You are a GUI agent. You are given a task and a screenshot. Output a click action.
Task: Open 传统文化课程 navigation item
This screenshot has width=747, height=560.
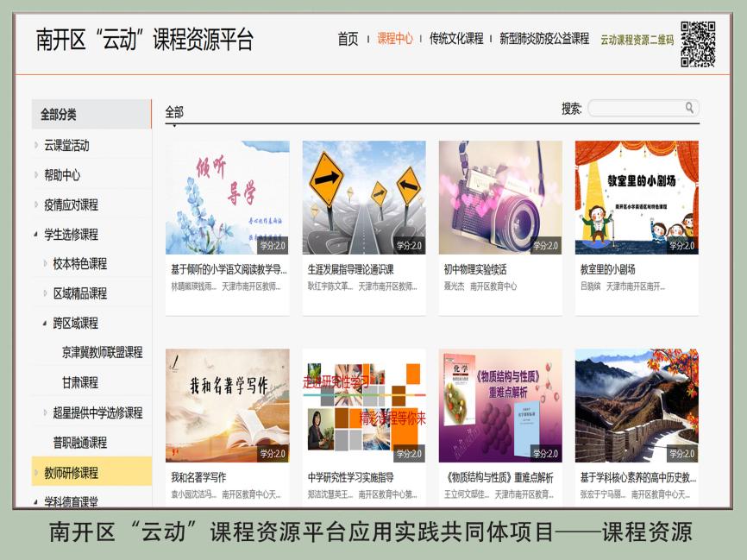[456, 39]
